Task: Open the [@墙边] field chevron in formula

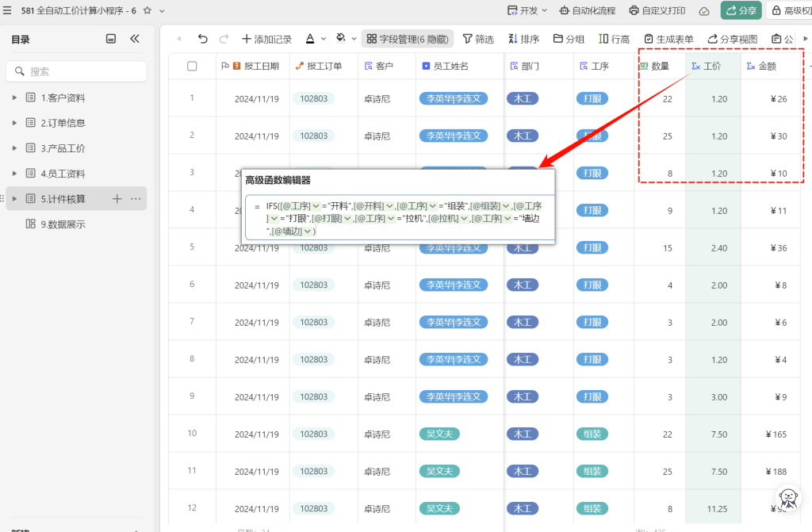Action: point(308,231)
